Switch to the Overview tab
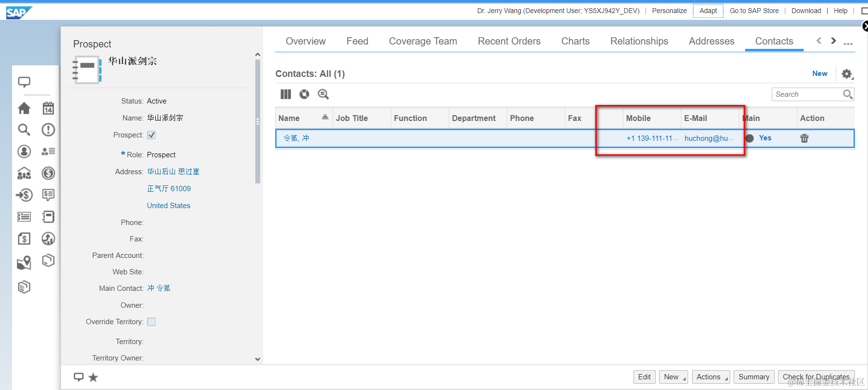868x390 pixels. 306,41
